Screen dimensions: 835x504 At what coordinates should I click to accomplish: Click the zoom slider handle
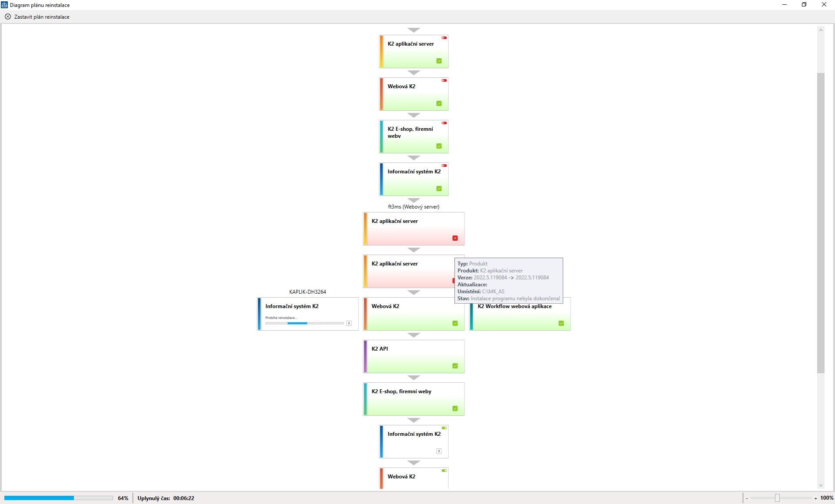777,498
